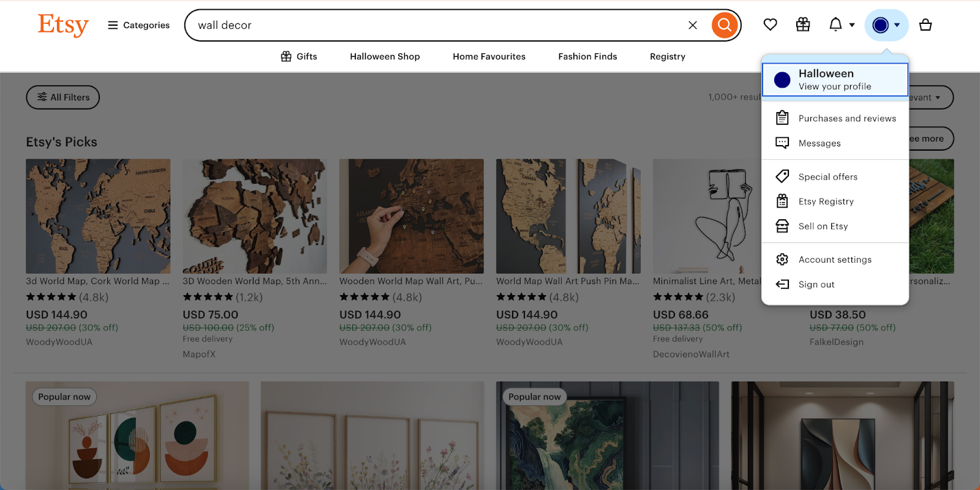The image size is (980, 490).
Task: Click the Messages chat bubble icon
Action: [782, 143]
